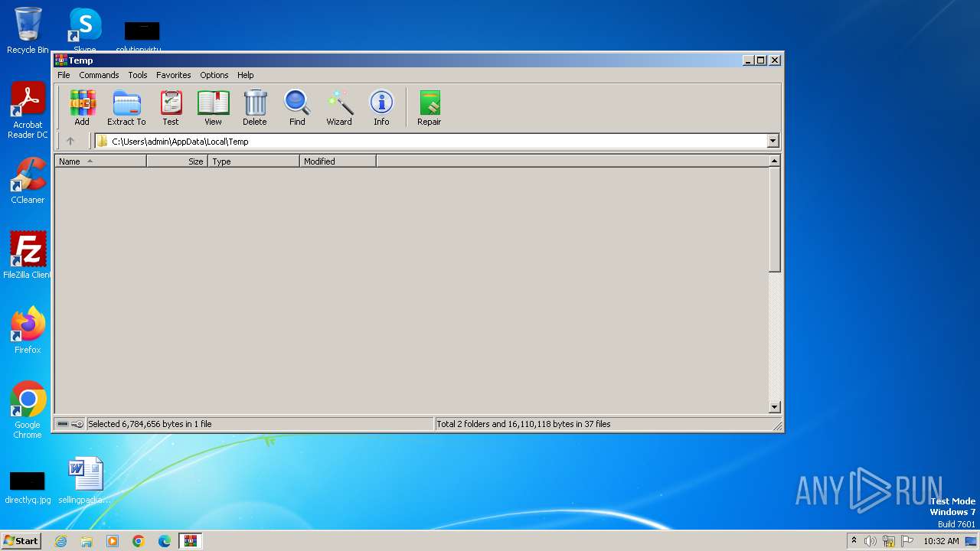The height and width of the screenshot is (551, 980).
Task: Click the Action Center flag icon
Action: 907,541
